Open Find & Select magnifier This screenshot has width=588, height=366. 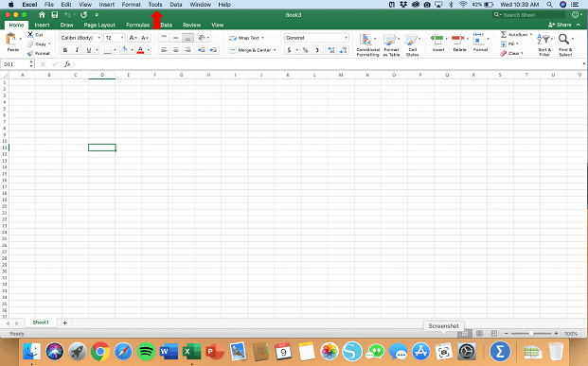pyautogui.click(x=564, y=44)
